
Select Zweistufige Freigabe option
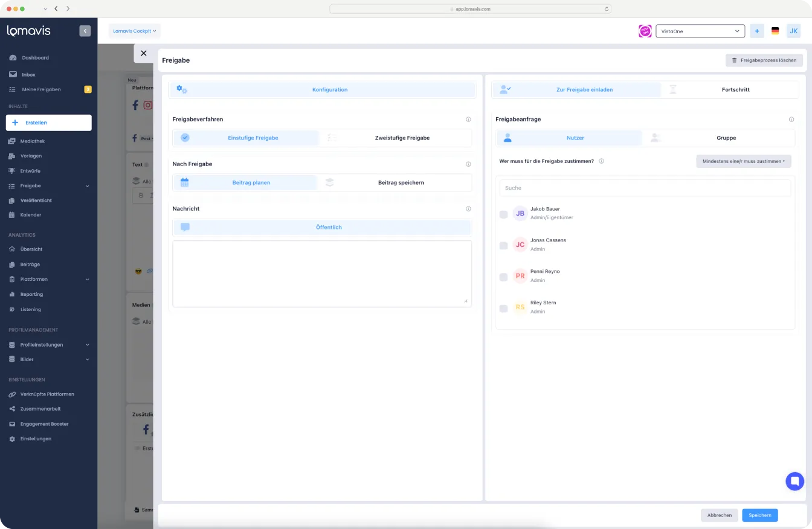coord(395,138)
